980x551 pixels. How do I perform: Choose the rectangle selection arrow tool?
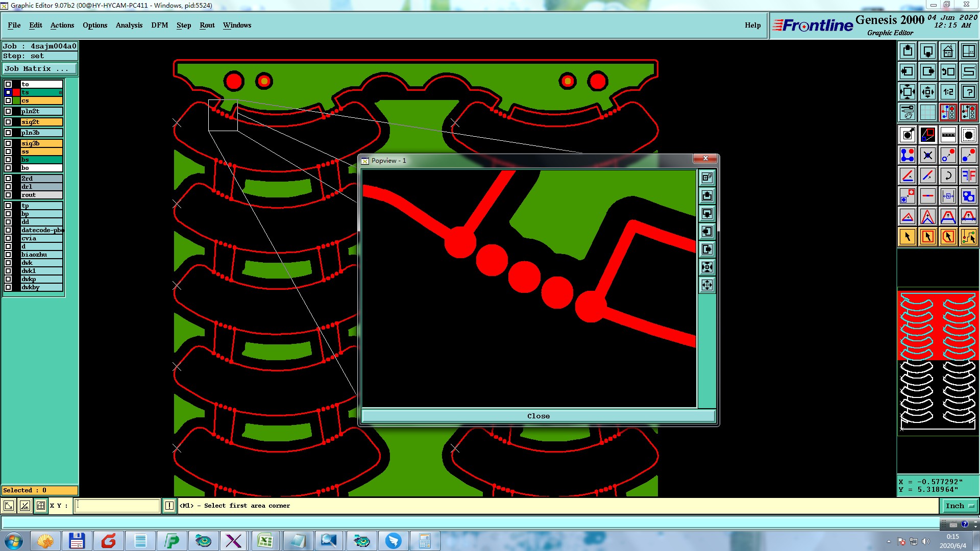(927, 237)
